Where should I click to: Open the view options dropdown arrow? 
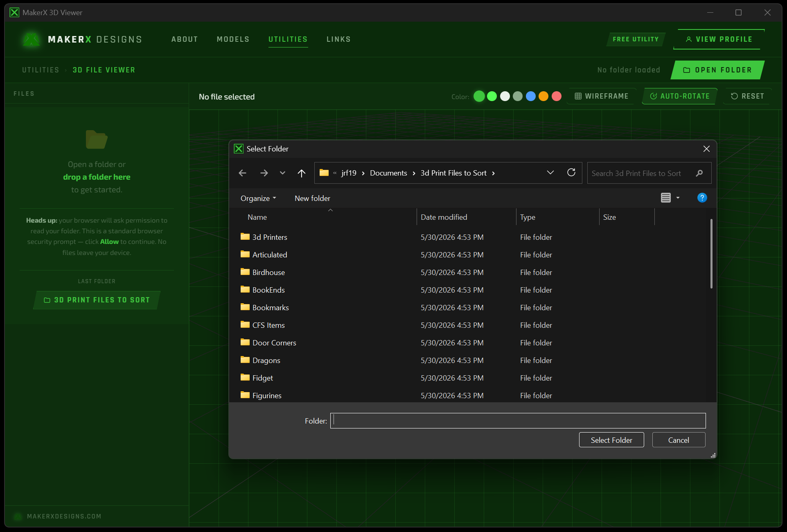coord(678,198)
